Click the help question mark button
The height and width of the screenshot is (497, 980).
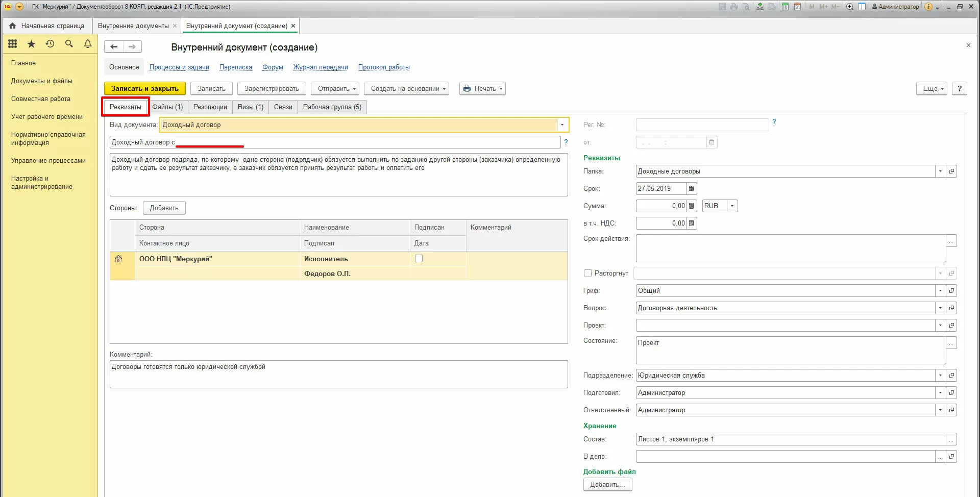pos(959,89)
